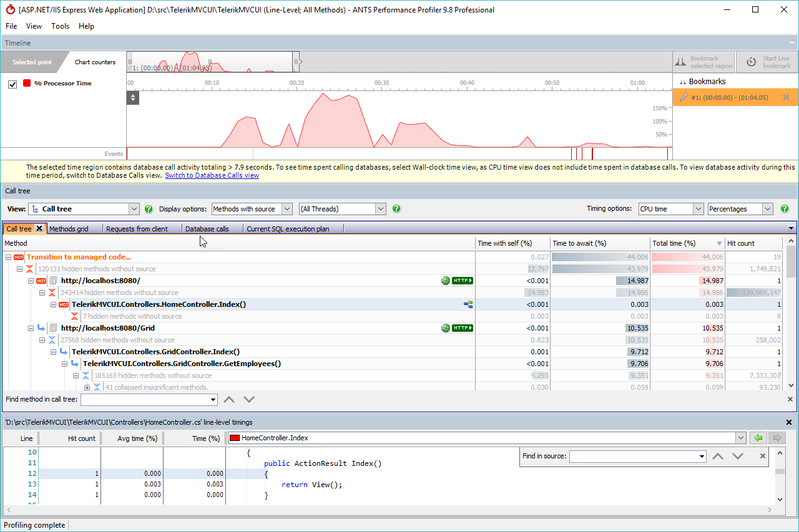Remove bookmark #1 using its X button
The width and height of the screenshot is (799, 532).
pyautogui.click(x=786, y=97)
